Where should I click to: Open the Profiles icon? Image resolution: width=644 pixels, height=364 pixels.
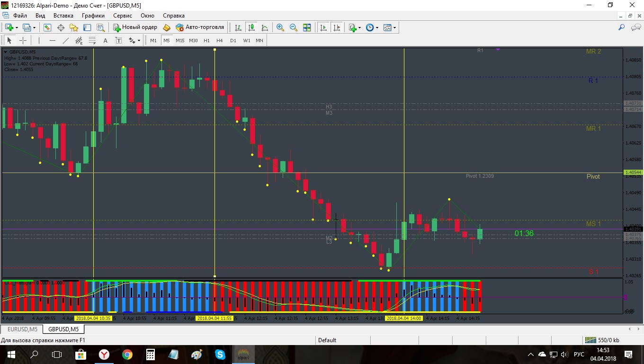tap(27, 27)
